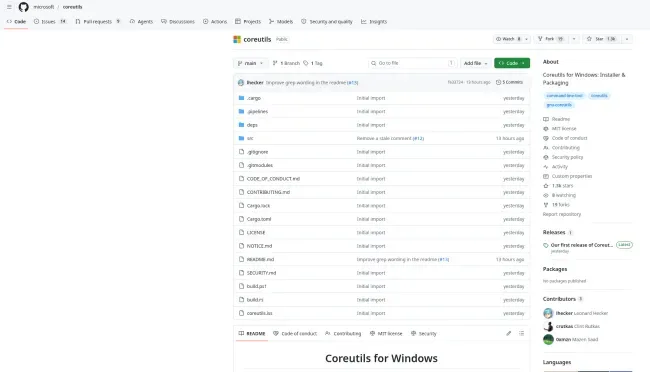Open 'Remove a stale comment' commit message
This screenshot has width=650, height=372.
coord(384,139)
